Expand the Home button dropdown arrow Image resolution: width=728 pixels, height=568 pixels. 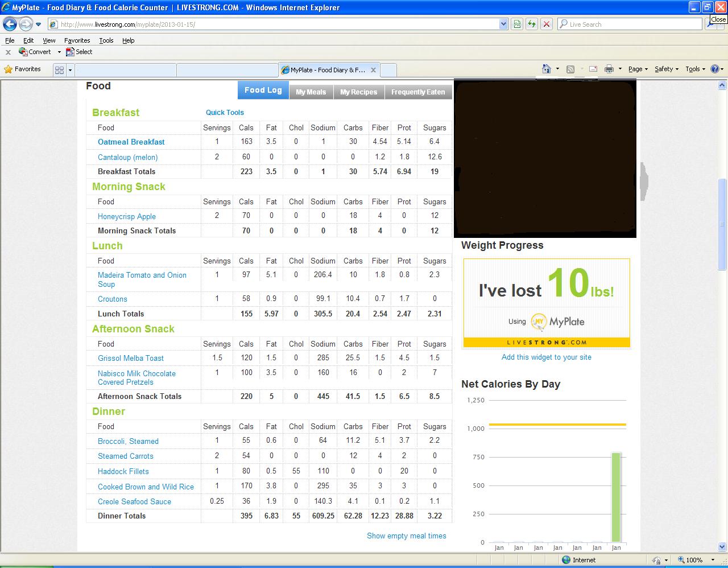click(x=557, y=69)
